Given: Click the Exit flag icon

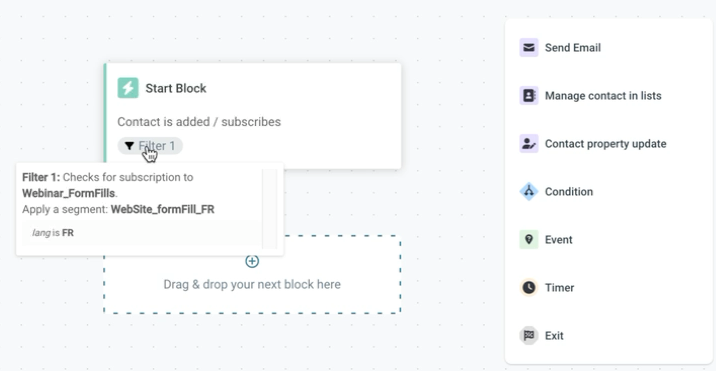Looking at the screenshot, I should click(x=529, y=335).
